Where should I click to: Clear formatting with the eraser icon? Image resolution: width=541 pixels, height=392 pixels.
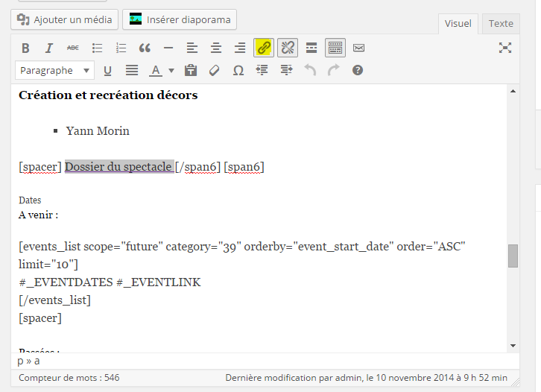pos(215,70)
